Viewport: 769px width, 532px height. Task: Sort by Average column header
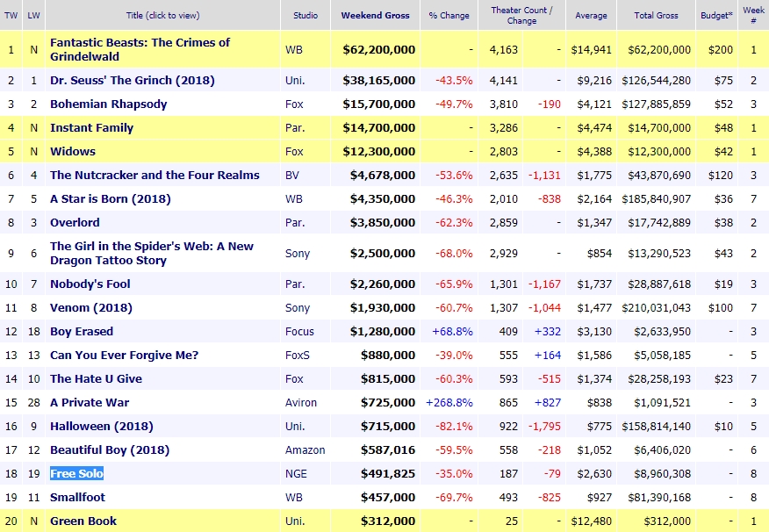591,15
